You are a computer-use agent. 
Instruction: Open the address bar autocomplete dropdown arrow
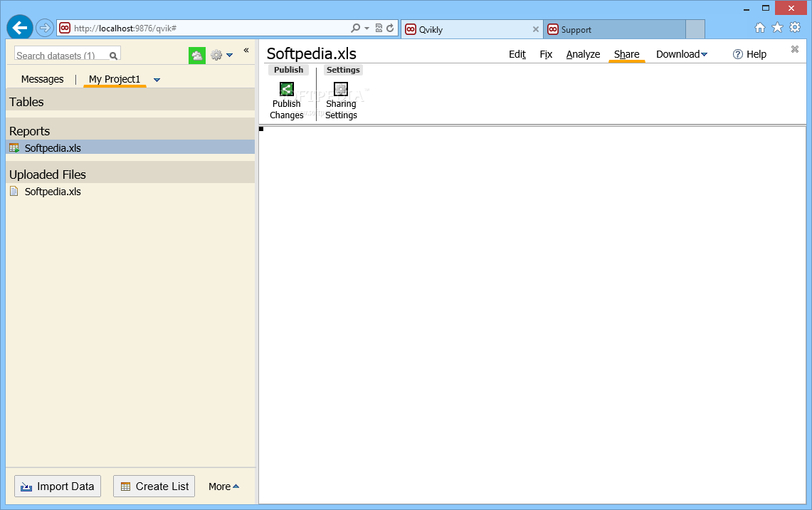(x=367, y=28)
